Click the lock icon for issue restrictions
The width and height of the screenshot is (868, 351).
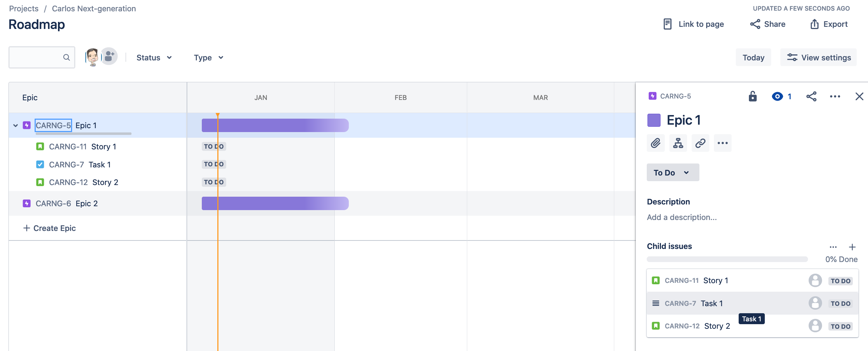753,96
